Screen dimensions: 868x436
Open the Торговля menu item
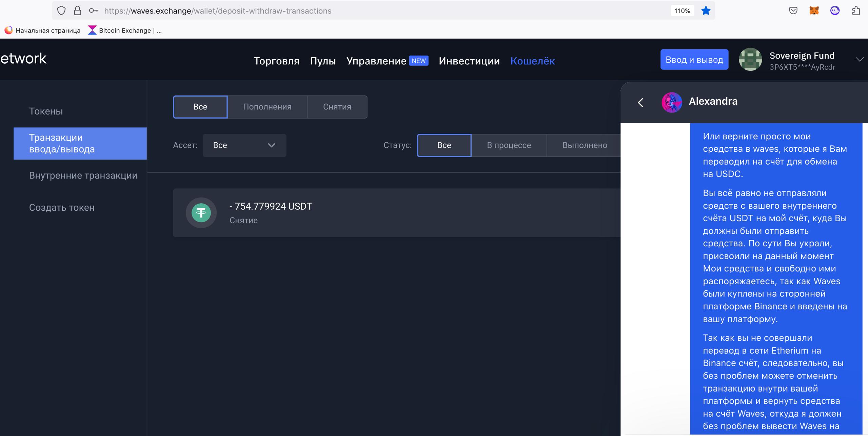coord(276,61)
